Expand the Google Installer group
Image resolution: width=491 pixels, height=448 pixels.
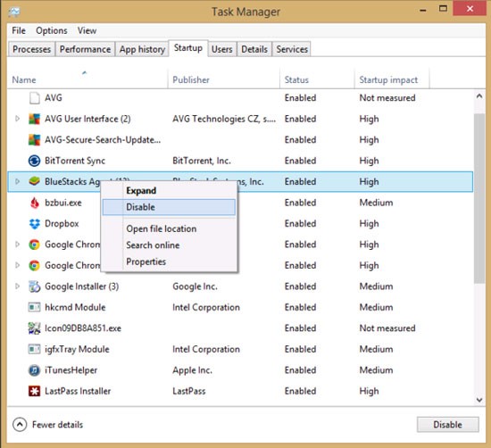[x=18, y=286]
